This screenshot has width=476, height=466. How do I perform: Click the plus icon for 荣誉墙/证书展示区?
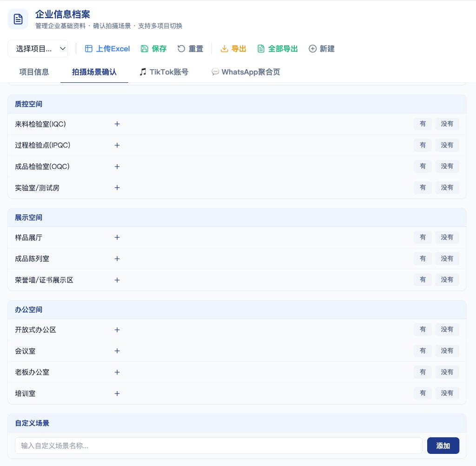click(x=117, y=280)
